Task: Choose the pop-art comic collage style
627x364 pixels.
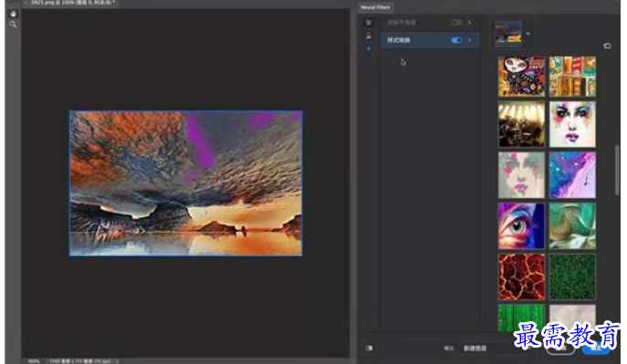Action: [572, 77]
